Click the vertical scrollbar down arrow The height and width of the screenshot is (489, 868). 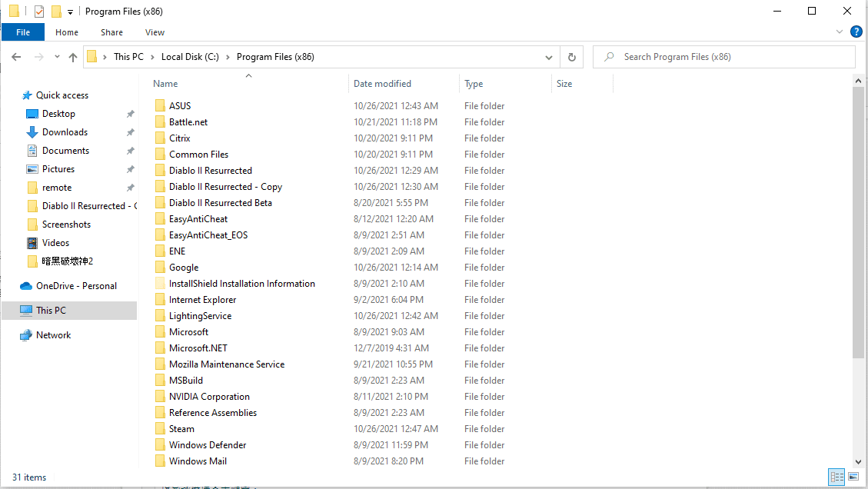[858, 461]
